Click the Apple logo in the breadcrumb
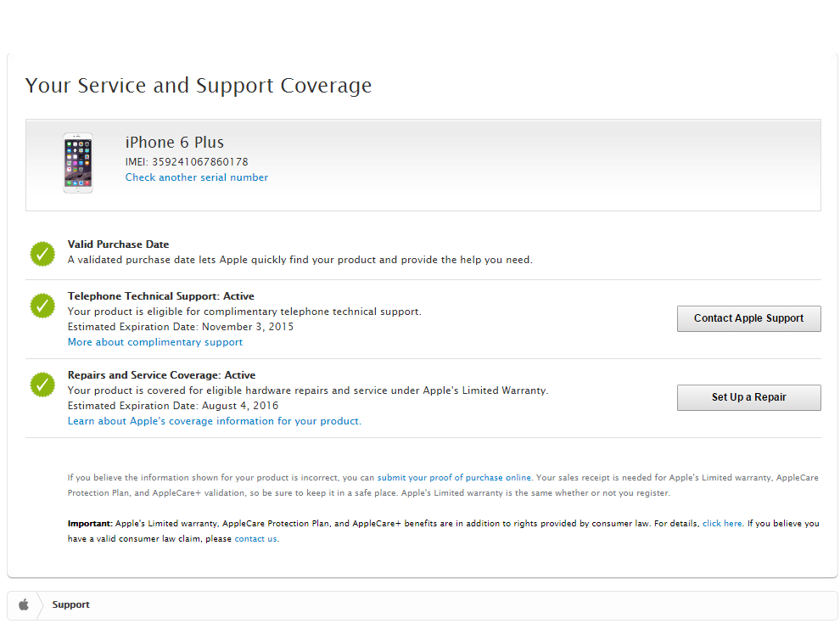Image resolution: width=840 pixels, height=635 pixels. tap(24, 604)
